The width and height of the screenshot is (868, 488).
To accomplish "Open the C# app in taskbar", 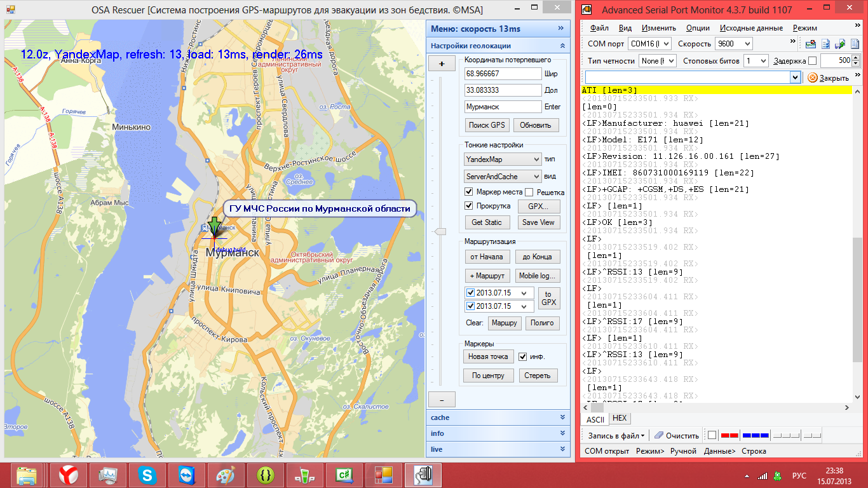I will point(344,475).
